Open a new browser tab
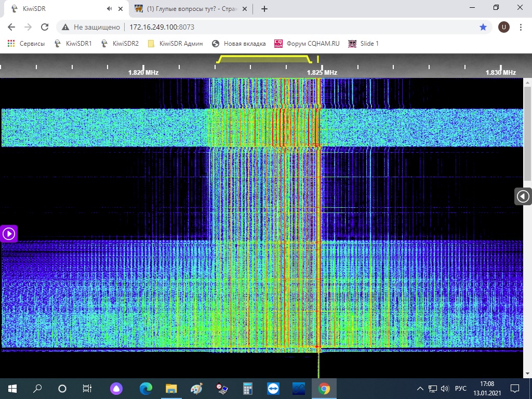Viewport: 532px width, 399px height. click(x=264, y=9)
